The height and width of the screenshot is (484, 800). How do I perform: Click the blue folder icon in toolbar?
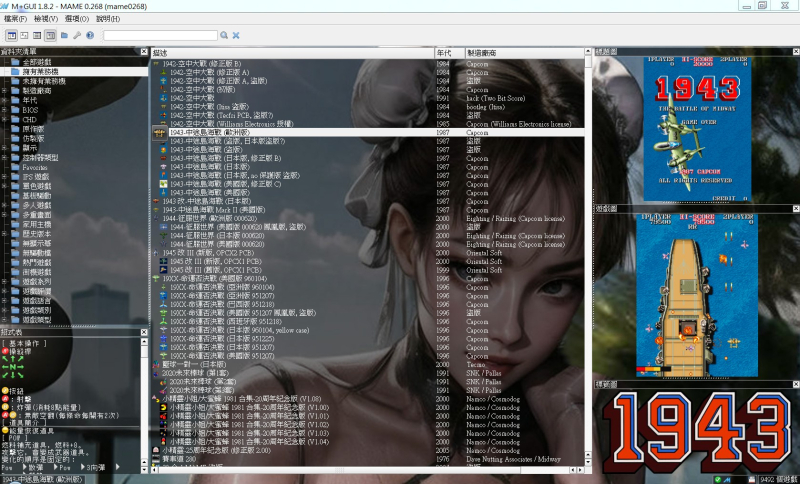[64, 35]
